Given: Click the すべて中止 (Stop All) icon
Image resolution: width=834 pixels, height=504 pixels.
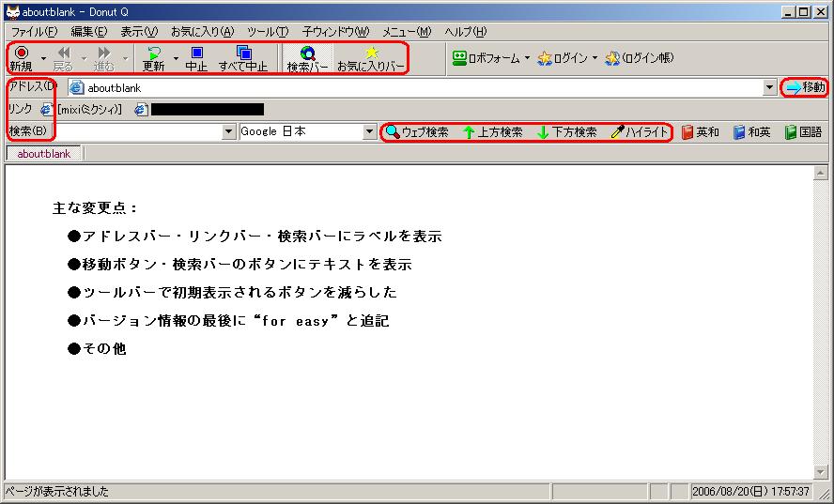Looking at the screenshot, I should pyautogui.click(x=243, y=54).
